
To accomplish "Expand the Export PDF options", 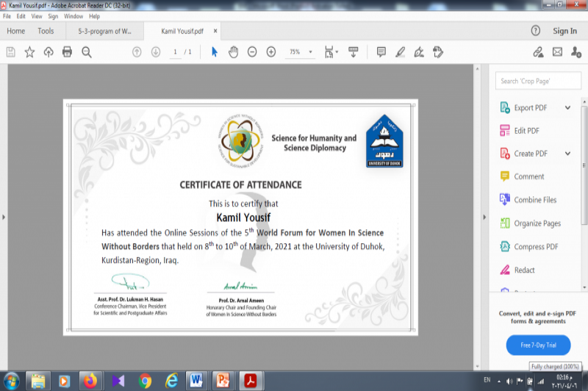I will pyautogui.click(x=567, y=108).
